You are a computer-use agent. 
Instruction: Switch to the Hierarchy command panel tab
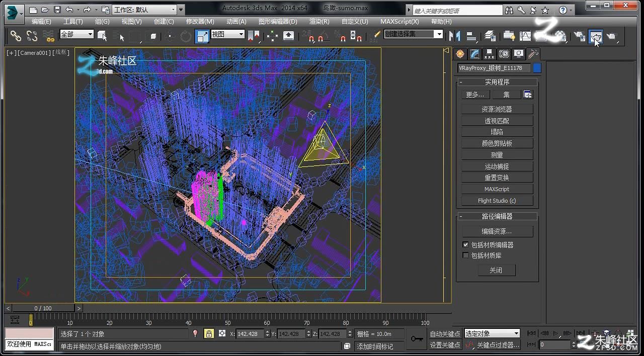(x=489, y=54)
